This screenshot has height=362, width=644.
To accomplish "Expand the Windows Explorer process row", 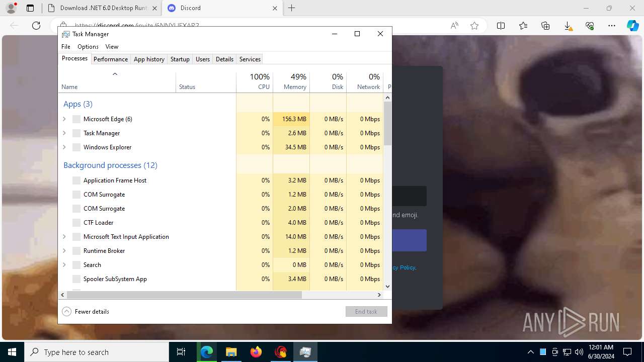I will [x=64, y=147].
